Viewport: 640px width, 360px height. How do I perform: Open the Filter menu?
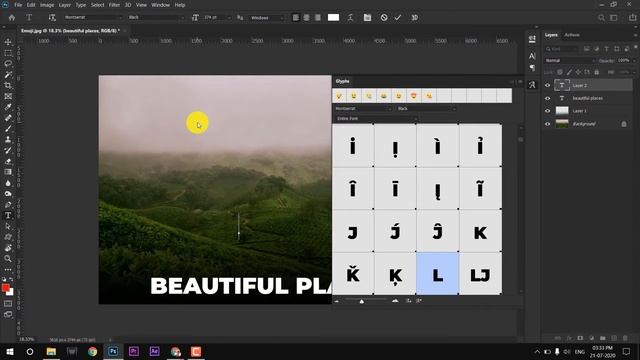coord(114,5)
